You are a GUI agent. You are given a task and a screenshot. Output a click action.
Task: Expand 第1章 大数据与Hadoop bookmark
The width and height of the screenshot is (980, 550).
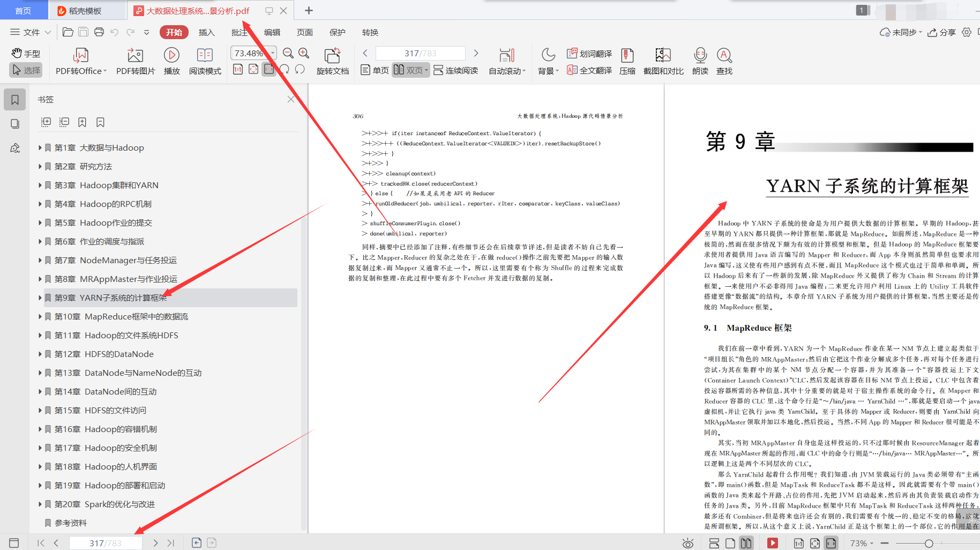click(40, 147)
